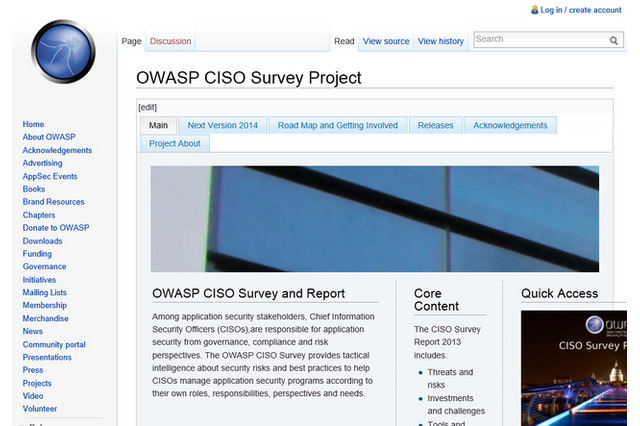Open the Mailing Lists sidebar link
This screenshot has height=426, width=640.
pos(45,293)
